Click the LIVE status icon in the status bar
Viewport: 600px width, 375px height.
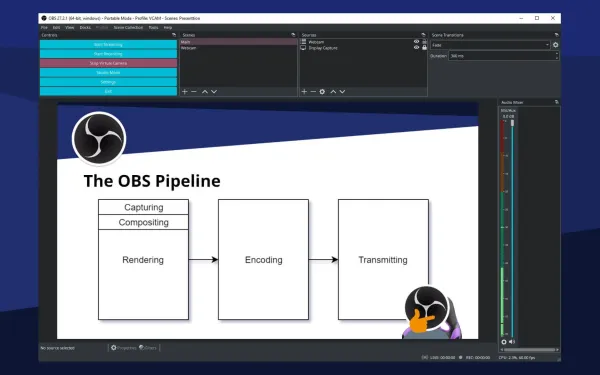425,357
